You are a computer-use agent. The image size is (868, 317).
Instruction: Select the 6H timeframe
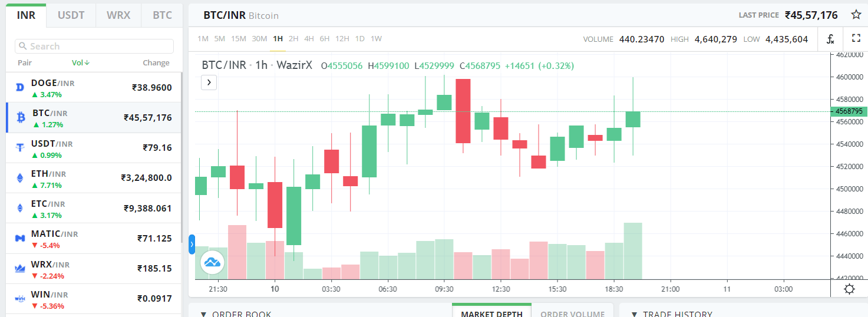pyautogui.click(x=325, y=38)
